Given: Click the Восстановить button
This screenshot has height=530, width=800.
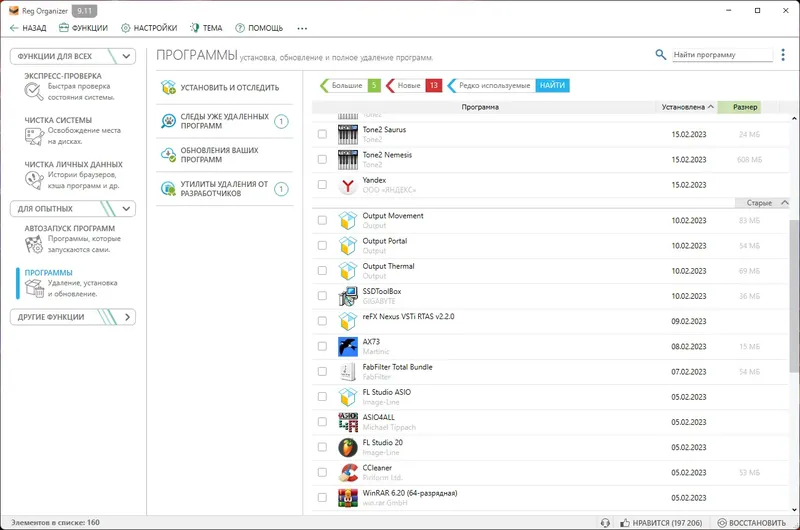Looking at the screenshot, I should [x=752, y=523].
